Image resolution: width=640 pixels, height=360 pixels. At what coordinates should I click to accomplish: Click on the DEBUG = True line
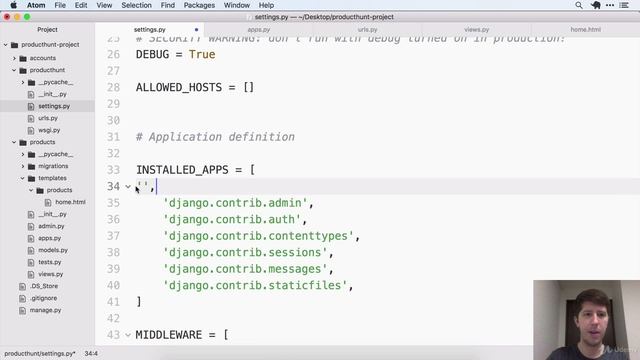click(176, 54)
